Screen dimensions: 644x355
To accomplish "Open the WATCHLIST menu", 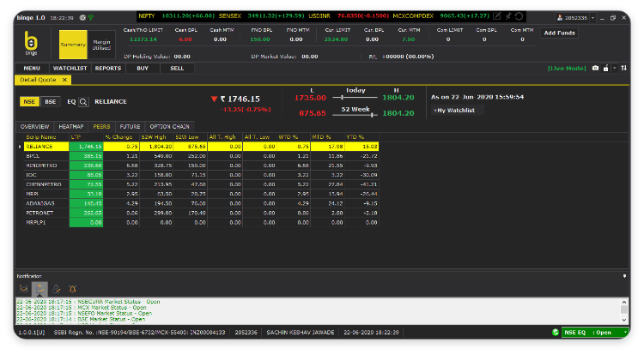I will coord(70,69).
